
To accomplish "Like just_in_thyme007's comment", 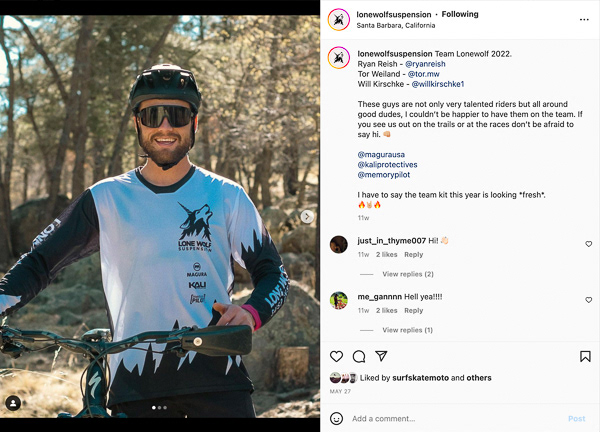I will (x=588, y=244).
